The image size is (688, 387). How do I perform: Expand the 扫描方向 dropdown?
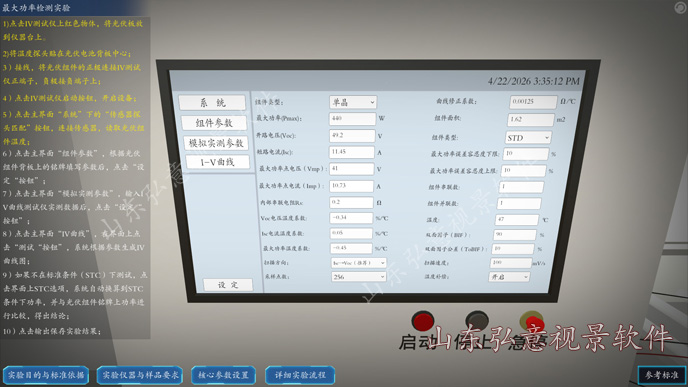[x=358, y=262]
